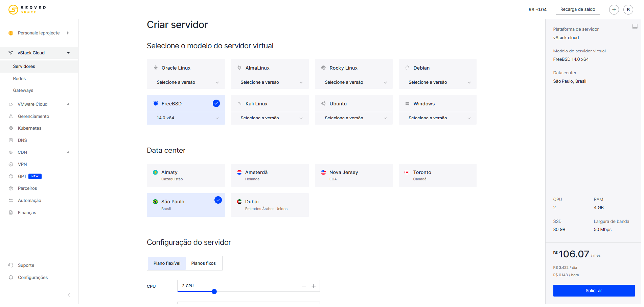Click the GPT sidebar icon
Viewport: 644px width, 307px height.
click(11, 176)
